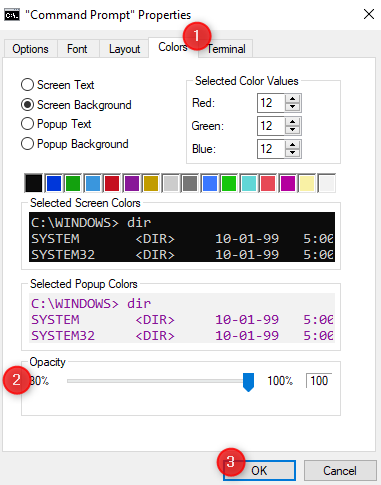Choose the light blue swatch after dark green
Image resolution: width=381 pixels, height=485 pixels.
coord(93,183)
